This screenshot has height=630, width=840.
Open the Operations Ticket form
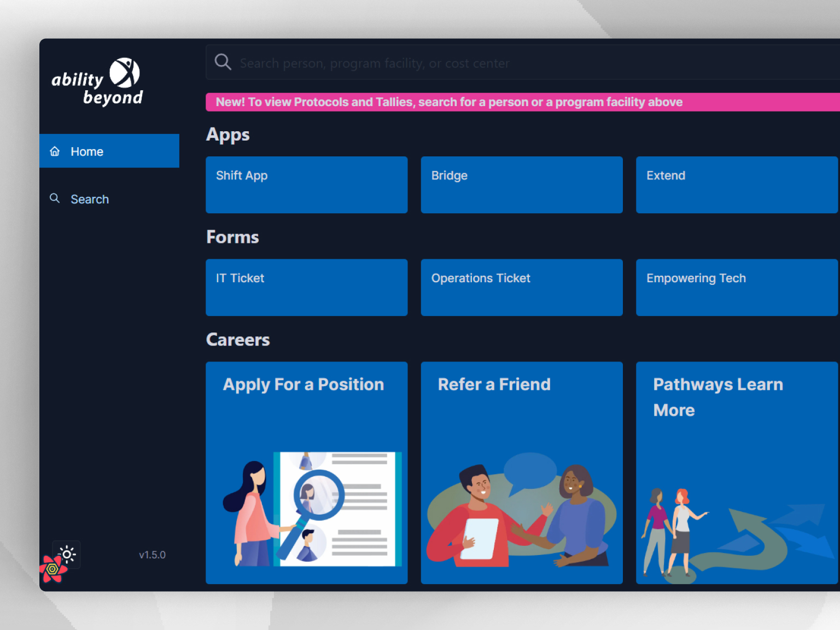[521, 288]
